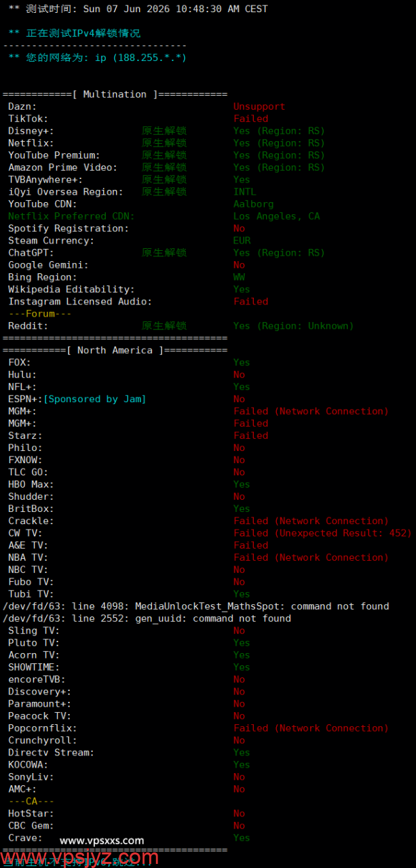416x868 pixels.
Task: Select the gen_uuid command not found line
Action: click(147, 619)
